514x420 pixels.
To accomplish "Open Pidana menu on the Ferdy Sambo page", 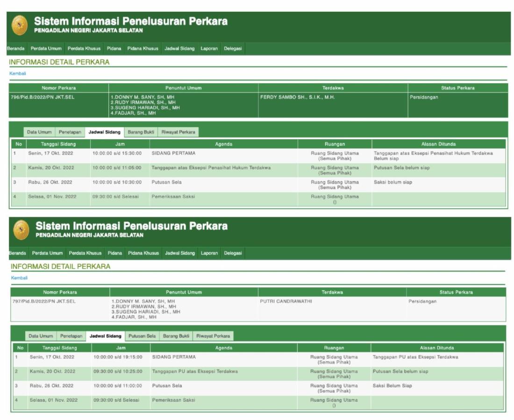I will point(114,49).
